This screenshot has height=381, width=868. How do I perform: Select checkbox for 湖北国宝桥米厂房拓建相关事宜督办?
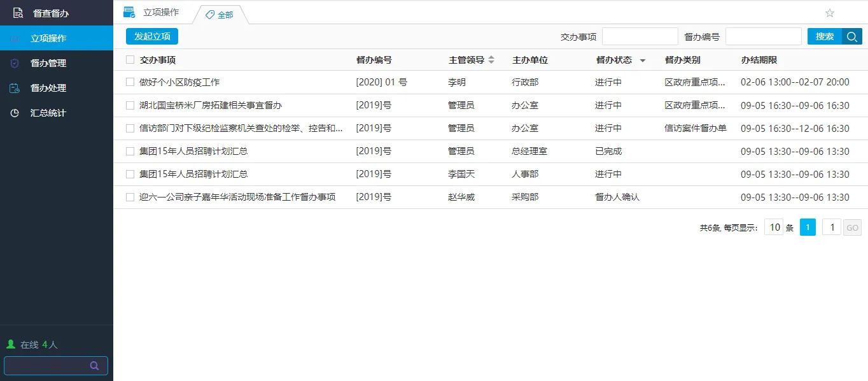click(130, 105)
